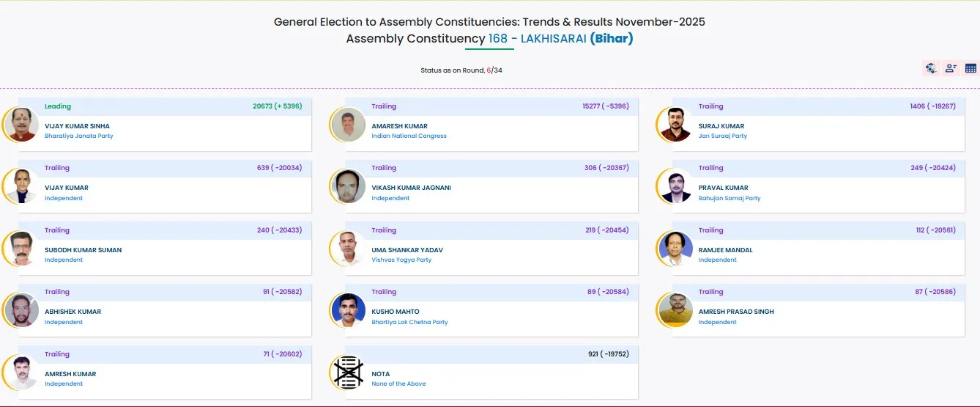
Task: Switch to the table grid view icon
Action: [970, 68]
